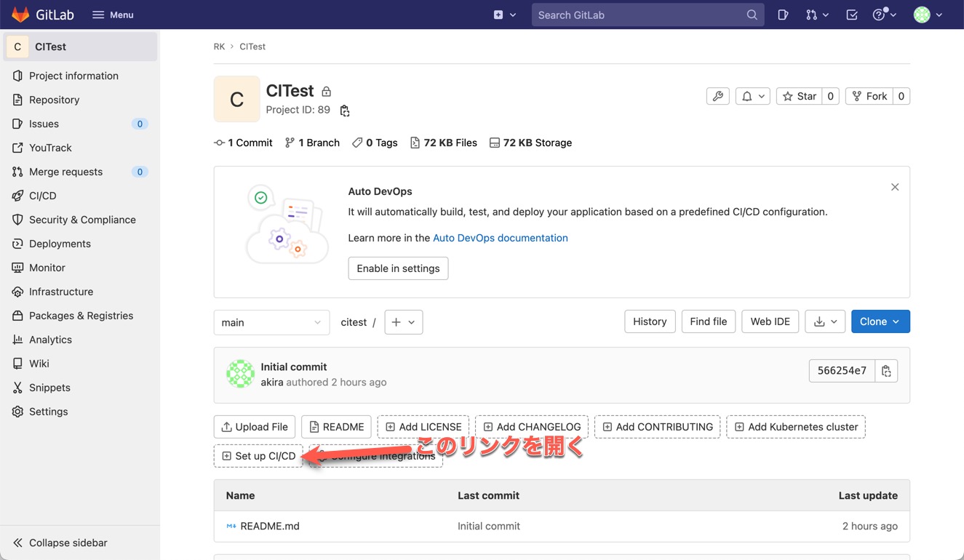Click the History button
Screen dimensions: 964x560
tap(650, 321)
